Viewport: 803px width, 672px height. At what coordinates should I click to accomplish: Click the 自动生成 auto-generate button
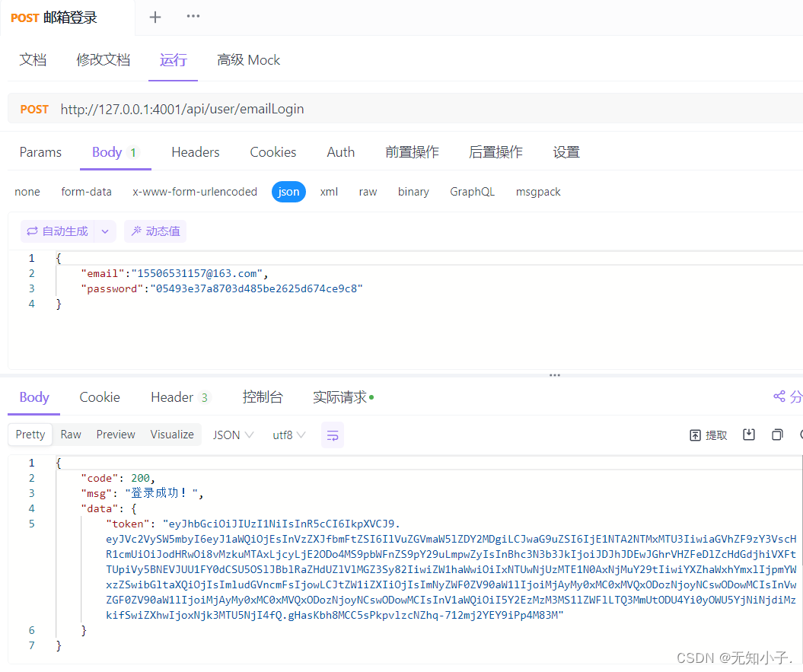point(57,231)
